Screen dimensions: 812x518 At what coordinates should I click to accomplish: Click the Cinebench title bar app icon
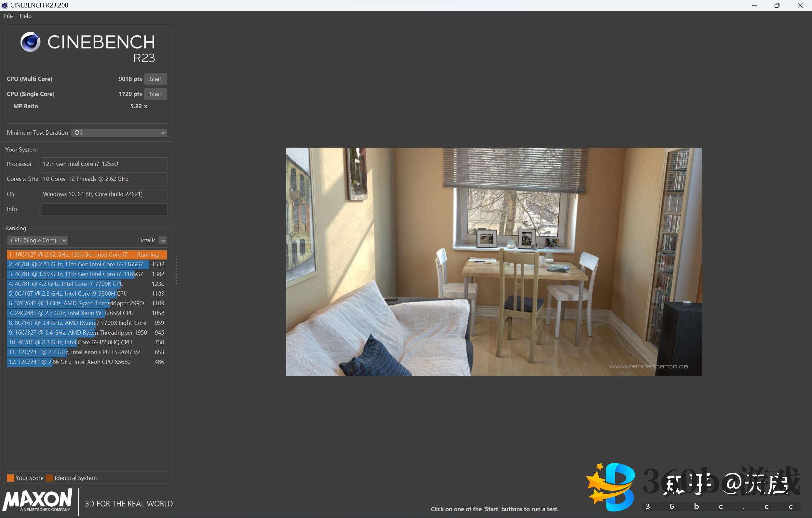5,6
